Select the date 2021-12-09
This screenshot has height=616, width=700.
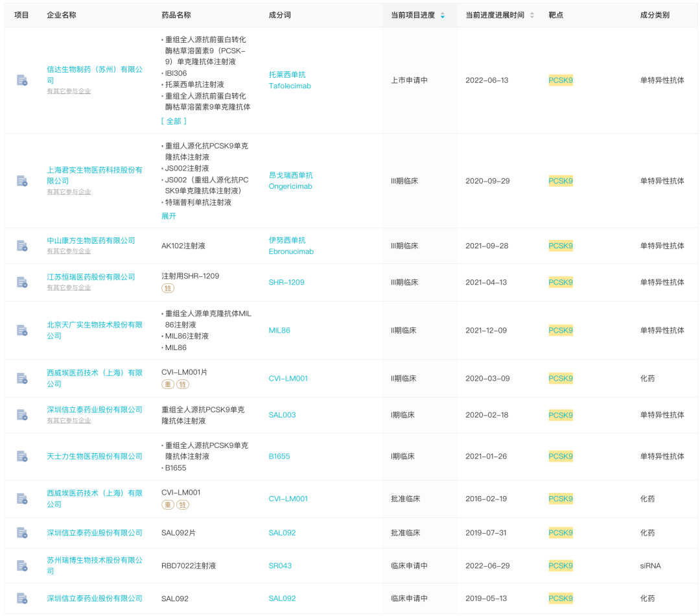[486, 330]
